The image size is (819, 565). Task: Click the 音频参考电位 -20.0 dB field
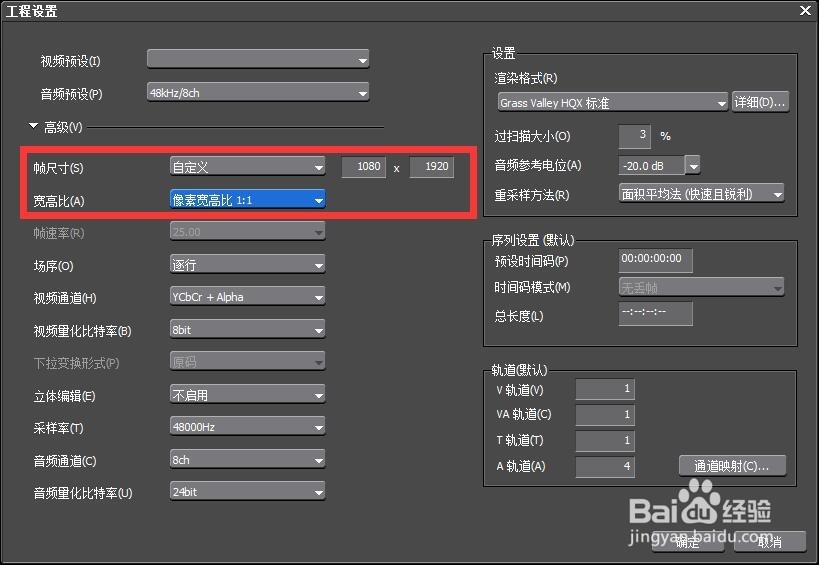pyautogui.click(x=651, y=166)
